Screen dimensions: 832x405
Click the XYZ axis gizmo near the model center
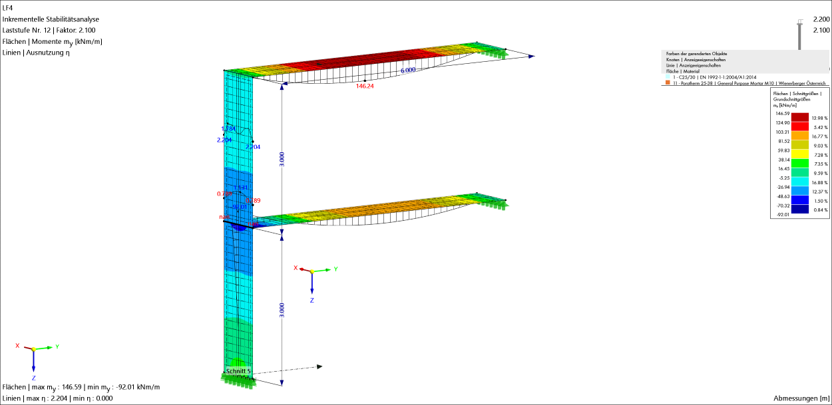coord(311,272)
